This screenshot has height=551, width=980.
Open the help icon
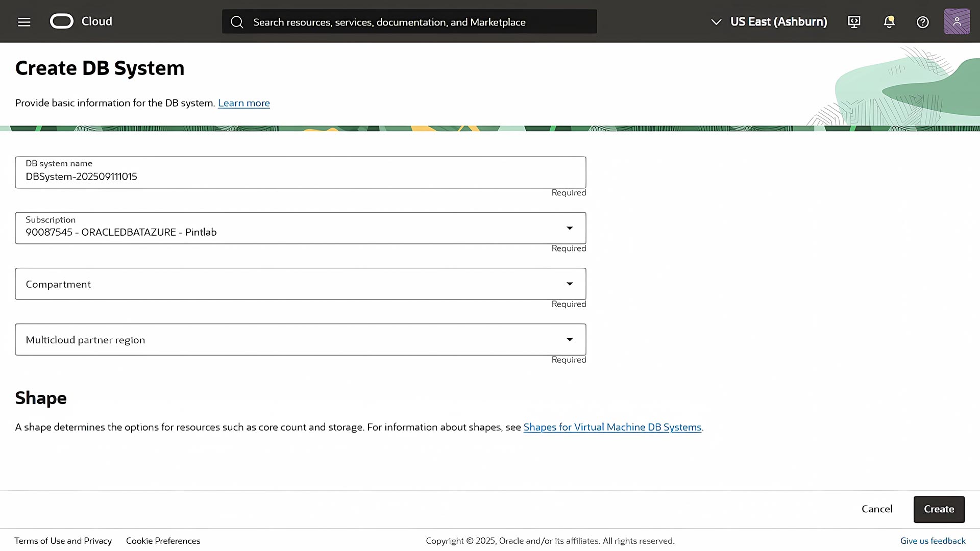pos(922,21)
